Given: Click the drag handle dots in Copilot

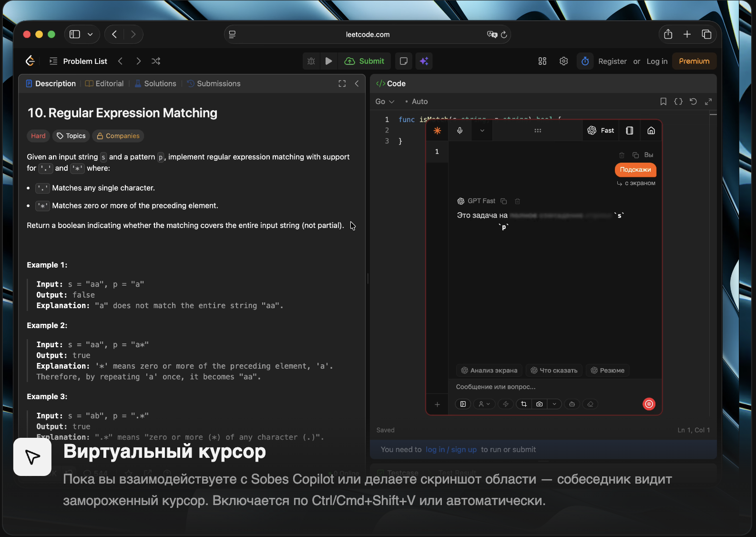Looking at the screenshot, I should (x=538, y=131).
